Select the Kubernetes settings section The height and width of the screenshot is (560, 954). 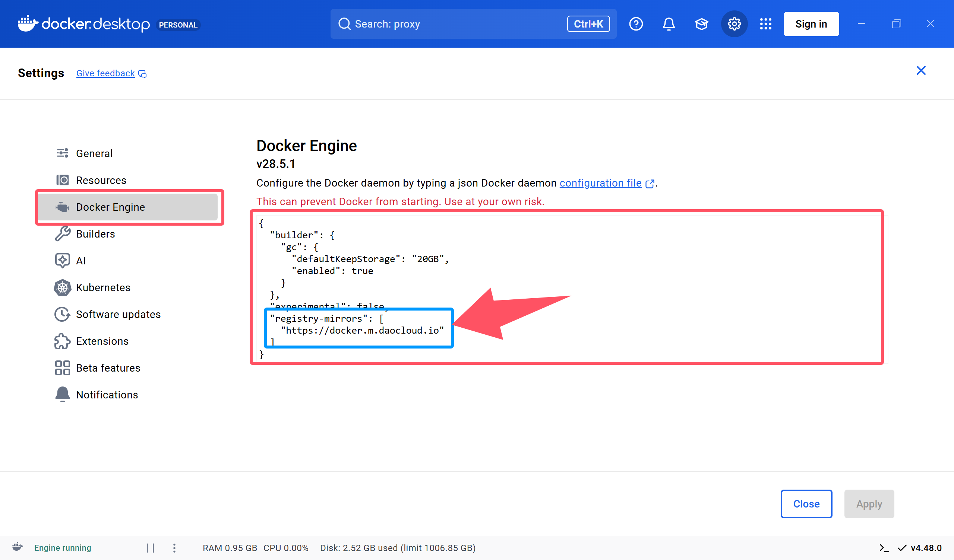pos(103,287)
